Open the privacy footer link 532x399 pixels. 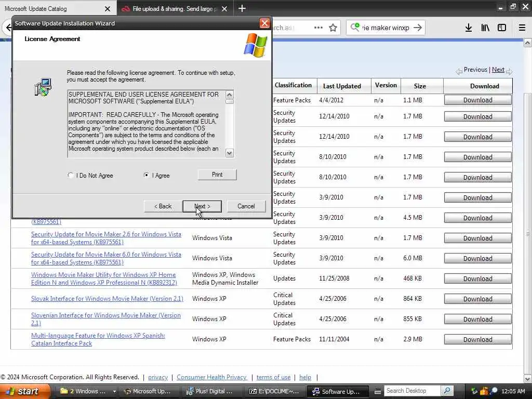coord(158,377)
